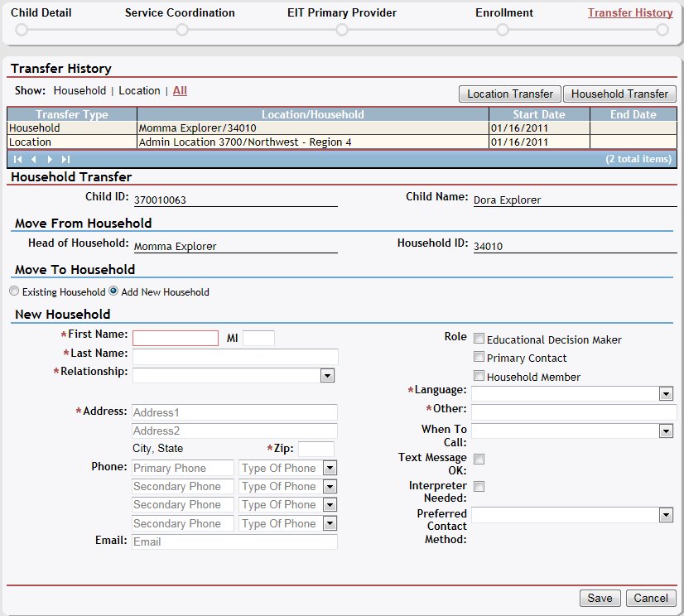Click into the First Name field
684x616 pixels.
(176, 338)
